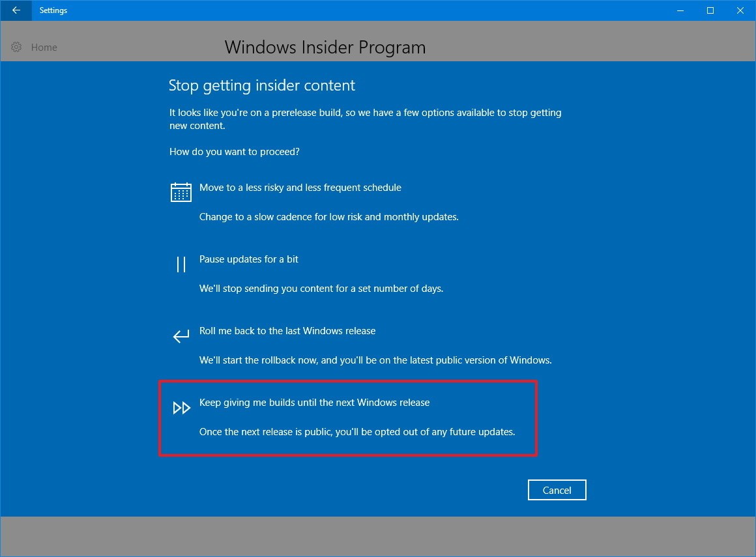
Task: Click the start the rollback now description
Action: [375, 360]
